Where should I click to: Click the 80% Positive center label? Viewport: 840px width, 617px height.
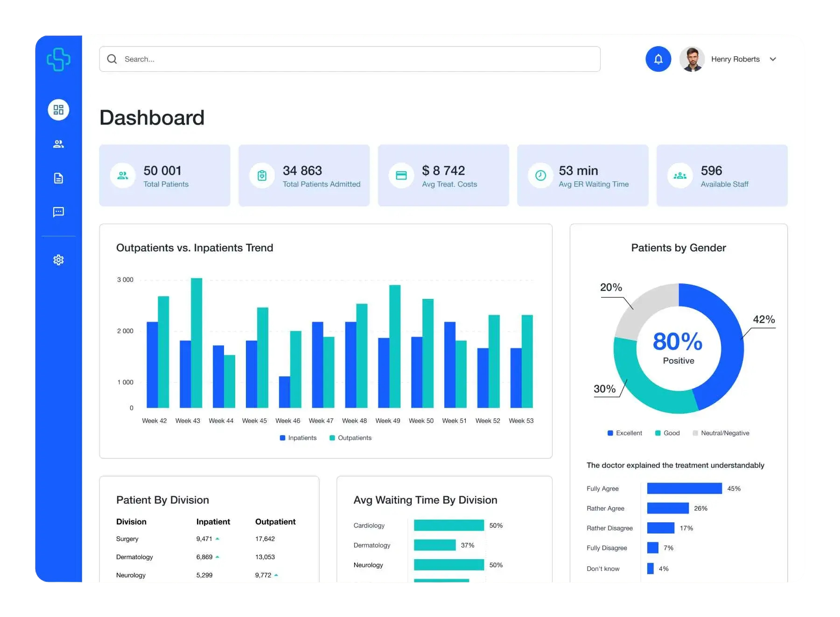click(678, 348)
